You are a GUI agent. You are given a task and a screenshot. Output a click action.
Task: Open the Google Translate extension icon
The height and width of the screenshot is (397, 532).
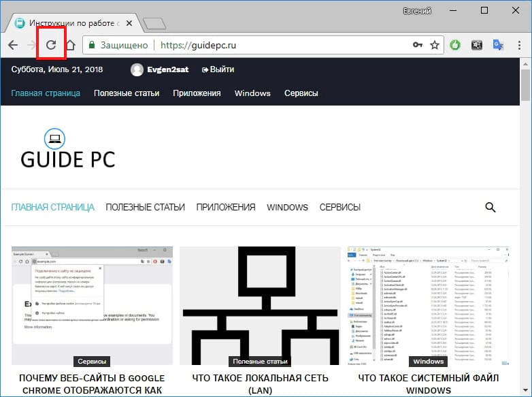498,45
